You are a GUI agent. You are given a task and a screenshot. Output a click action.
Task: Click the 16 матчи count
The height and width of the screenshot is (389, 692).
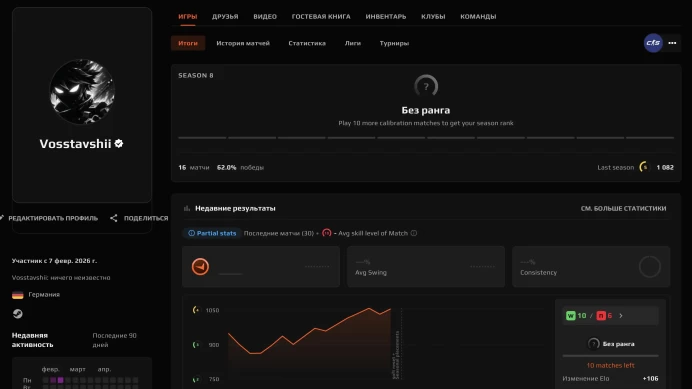(x=194, y=167)
